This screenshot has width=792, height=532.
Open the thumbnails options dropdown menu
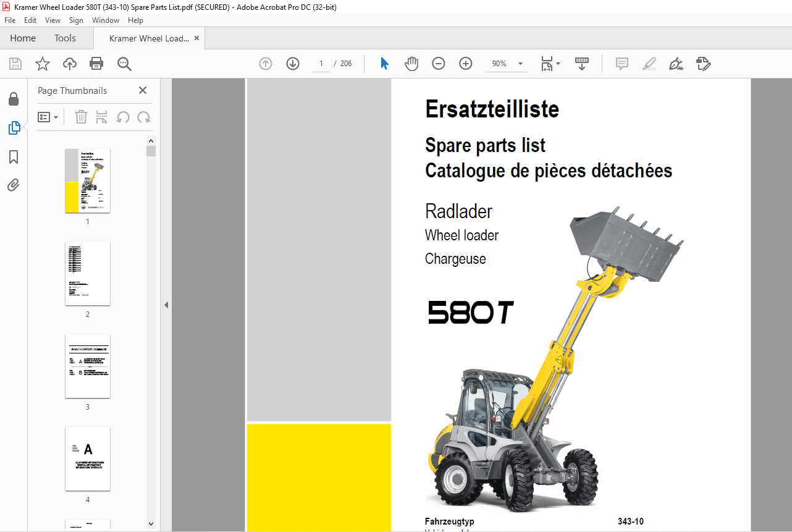(x=48, y=117)
